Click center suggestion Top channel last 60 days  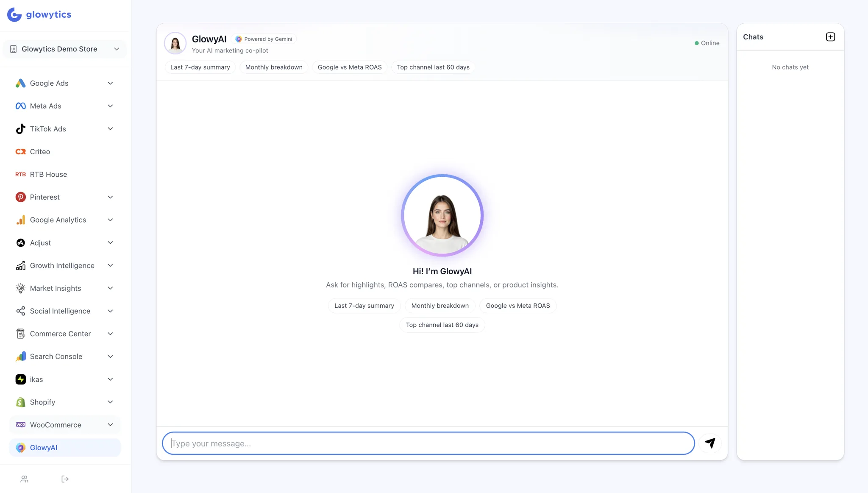click(x=442, y=325)
